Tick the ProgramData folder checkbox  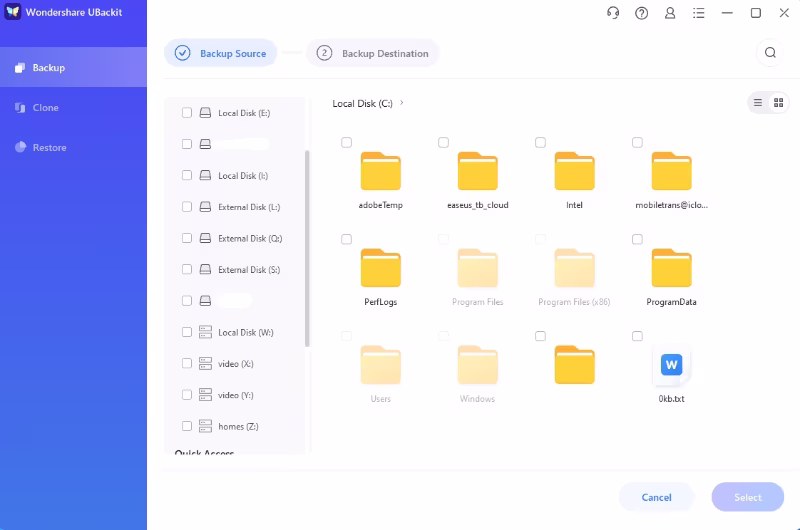point(637,239)
